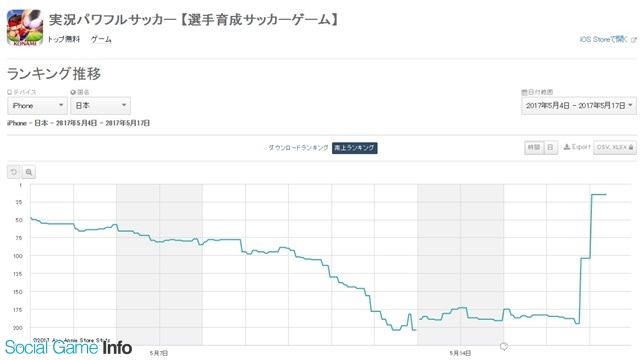Switch to ダウンロードランキング tab
Image resolution: width=640 pixels, height=360 pixels.
click(298, 148)
